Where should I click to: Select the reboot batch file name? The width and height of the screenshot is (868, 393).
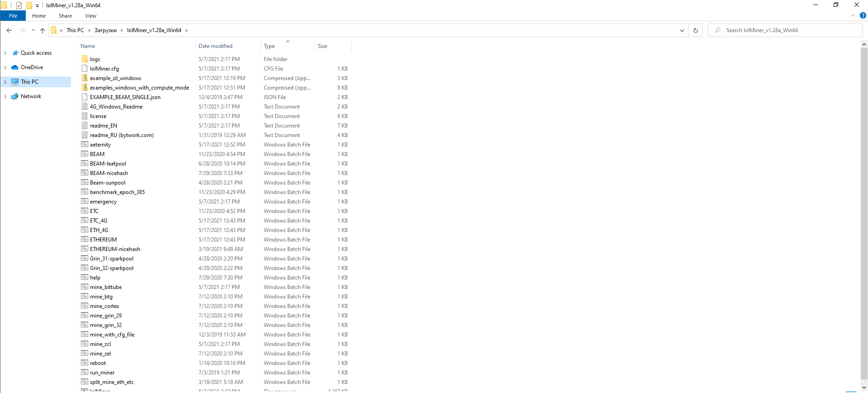[98, 363]
